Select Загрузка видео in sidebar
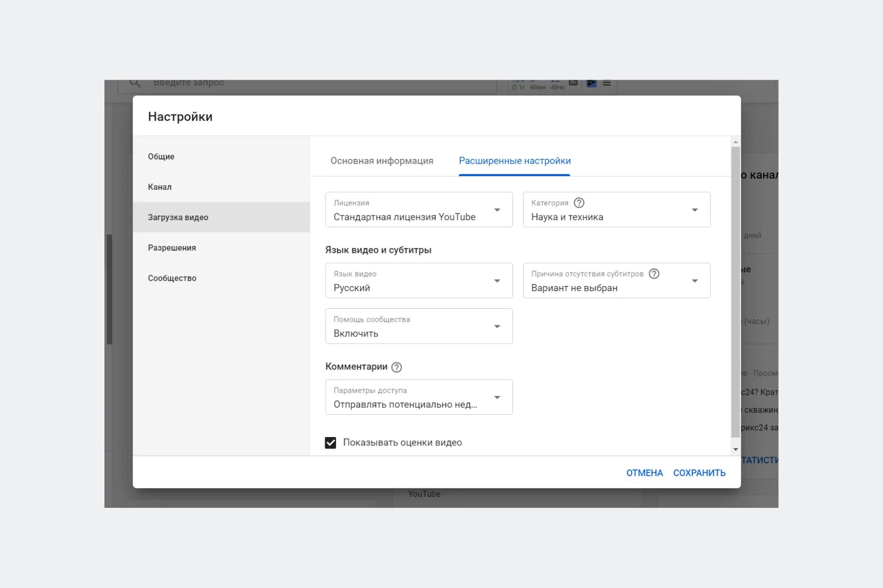The height and width of the screenshot is (588, 883). click(221, 217)
